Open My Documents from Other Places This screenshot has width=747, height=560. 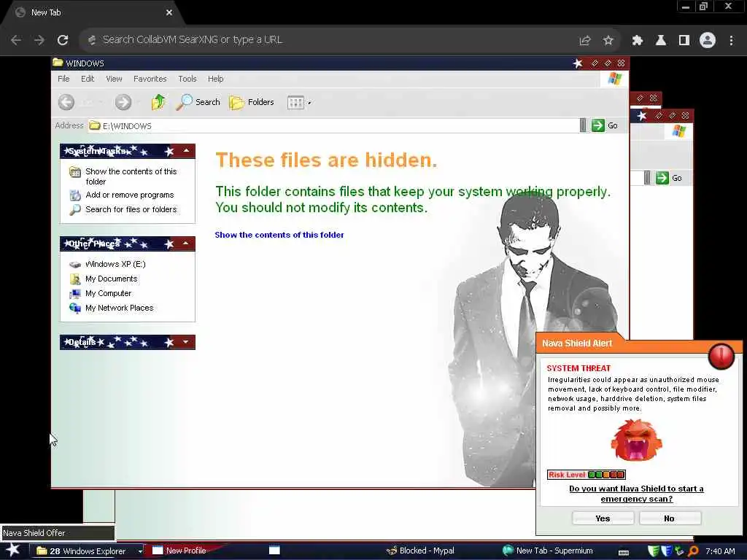coord(111,279)
